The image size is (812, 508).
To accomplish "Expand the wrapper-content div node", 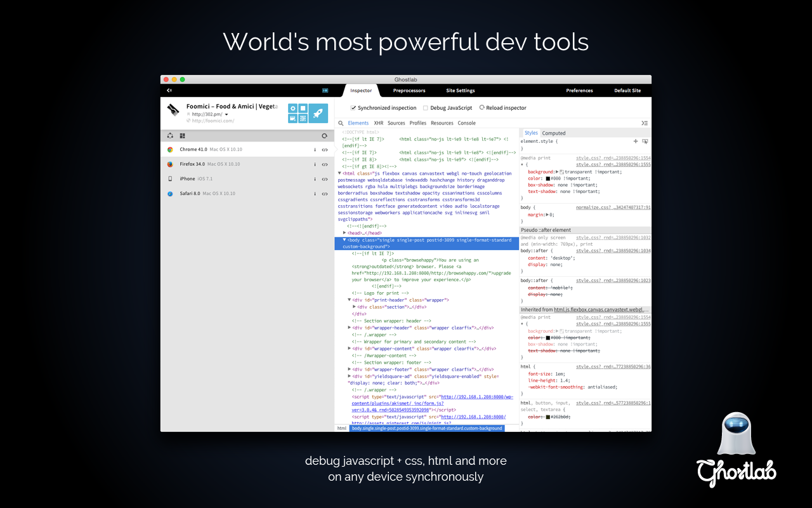I will point(350,349).
